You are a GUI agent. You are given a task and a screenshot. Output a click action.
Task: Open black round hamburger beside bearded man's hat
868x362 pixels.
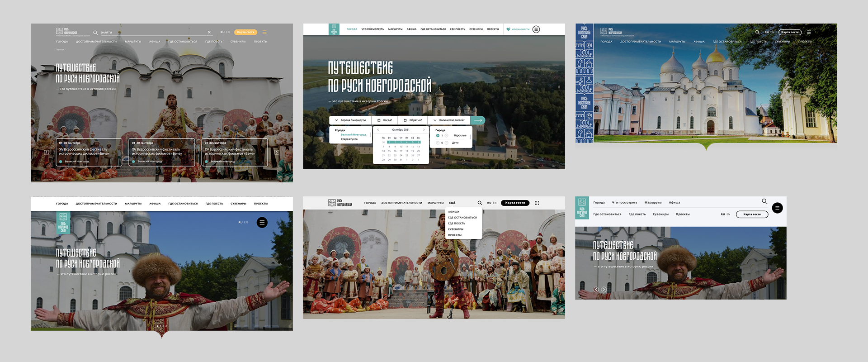click(x=262, y=223)
